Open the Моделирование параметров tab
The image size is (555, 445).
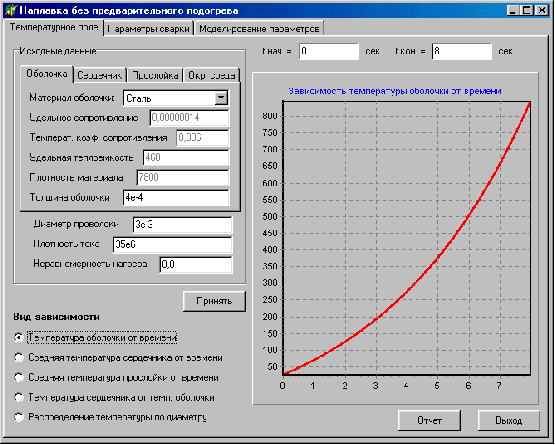click(x=259, y=28)
